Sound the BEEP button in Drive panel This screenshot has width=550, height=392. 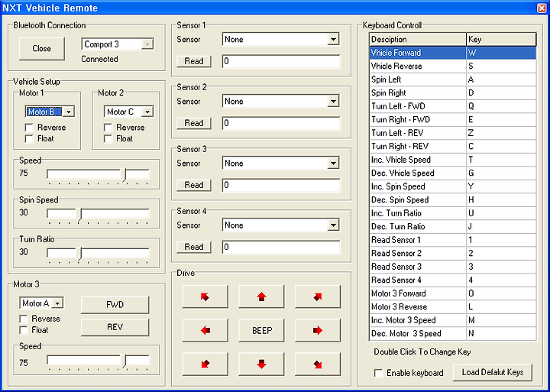click(261, 330)
